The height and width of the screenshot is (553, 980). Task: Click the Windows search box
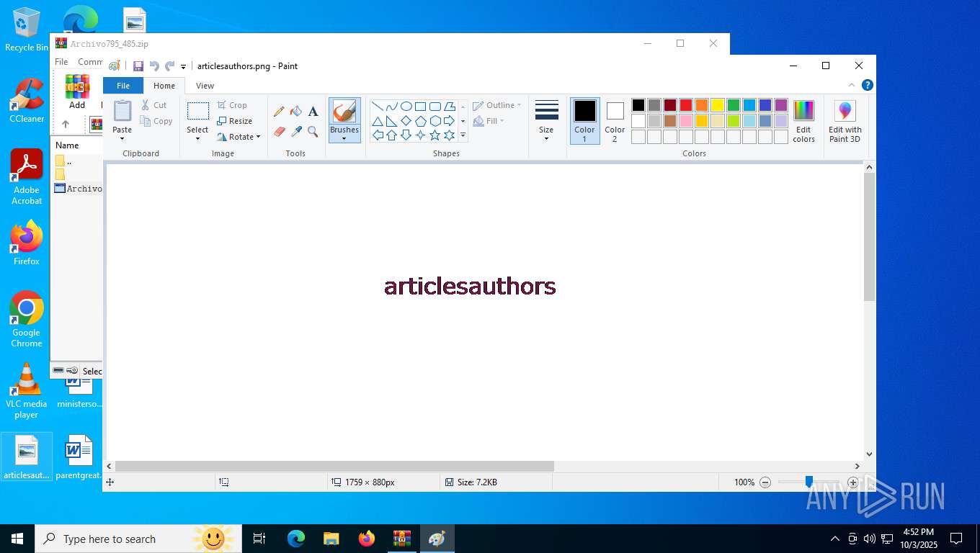point(137,539)
